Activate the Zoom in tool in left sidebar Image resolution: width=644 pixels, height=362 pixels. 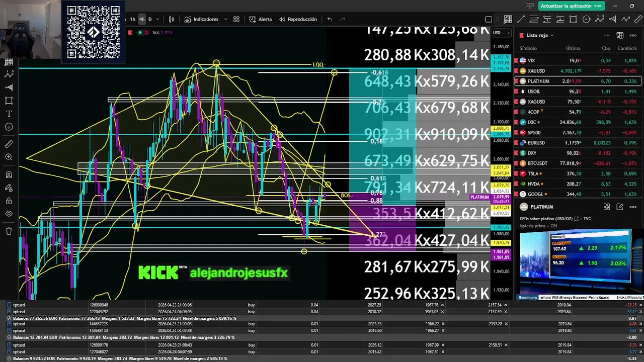pyautogui.click(x=9, y=157)
